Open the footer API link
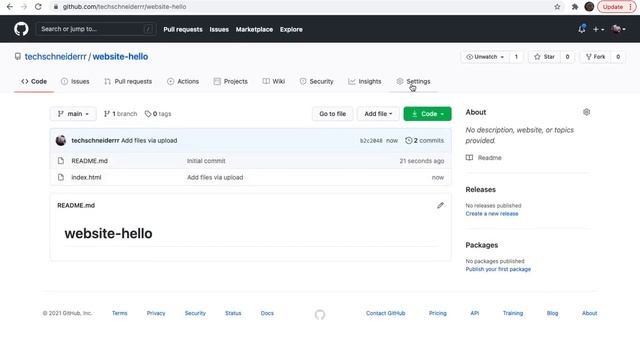 [475, 313]
